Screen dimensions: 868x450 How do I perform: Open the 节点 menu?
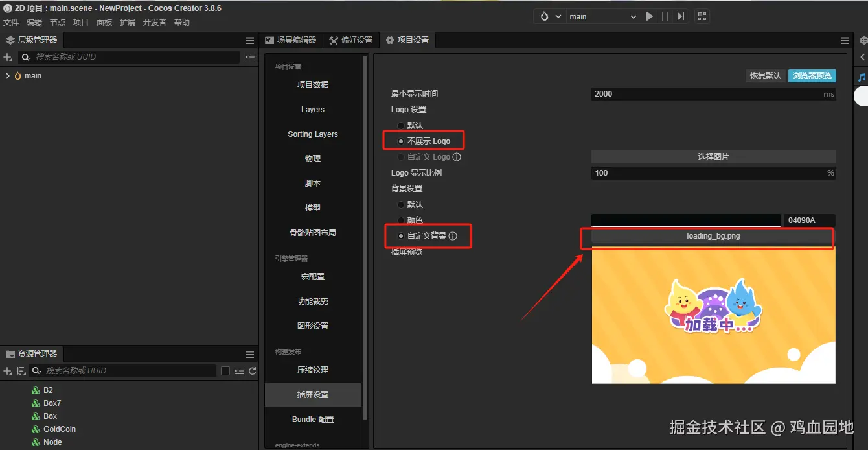58,23
